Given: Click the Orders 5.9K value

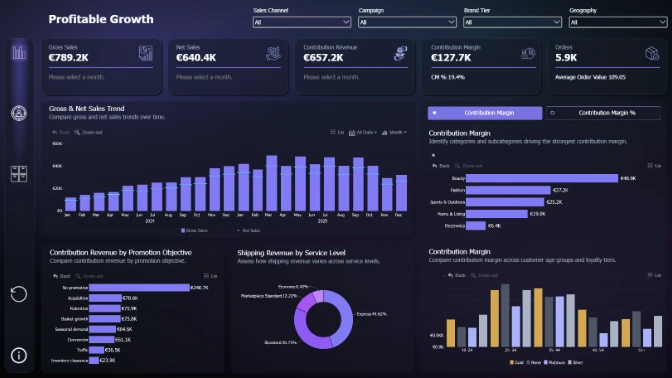Looking at the screenshot, I should click(x=566, y=58).
